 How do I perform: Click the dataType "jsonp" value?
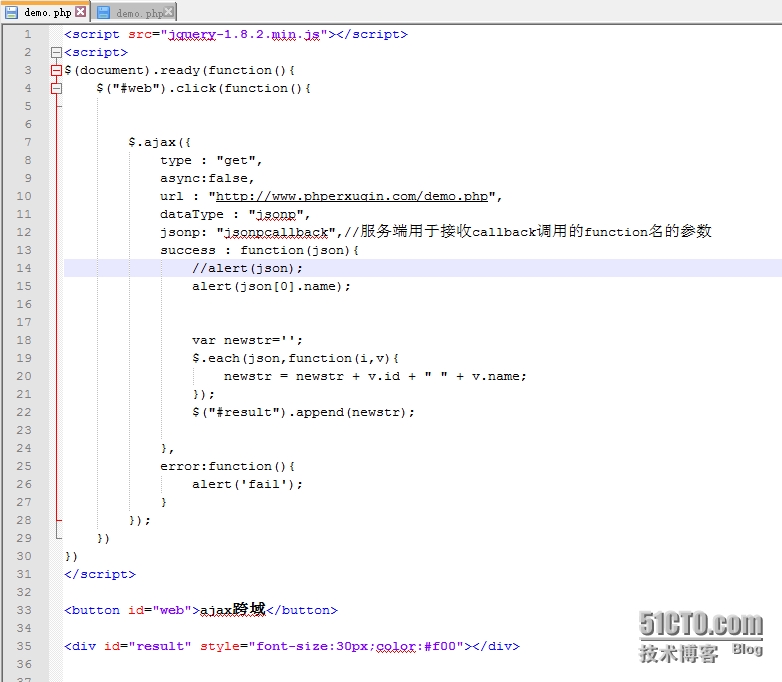[276, 214]
